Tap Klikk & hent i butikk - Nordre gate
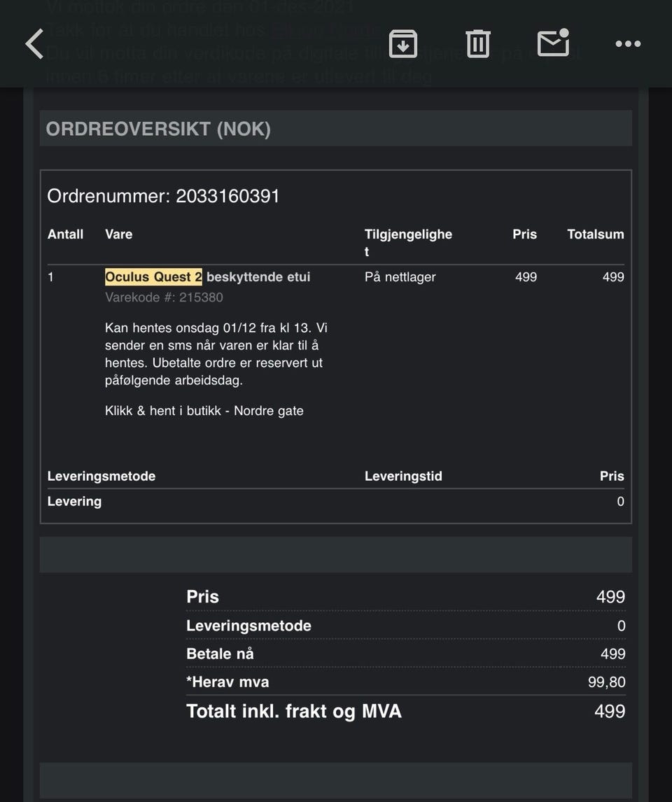The height and width of the screenshot is (802, 672). point(204,411)
